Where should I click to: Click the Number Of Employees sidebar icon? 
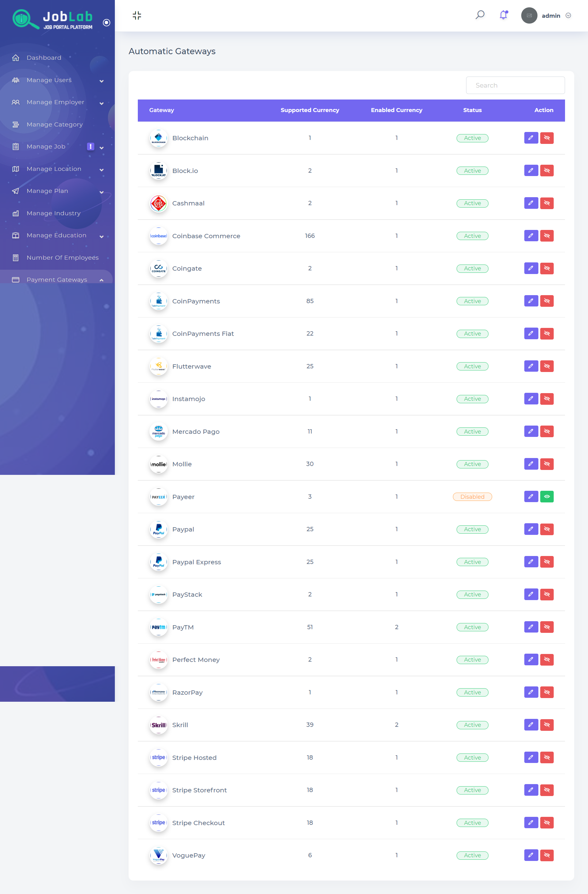pos(15,257)
